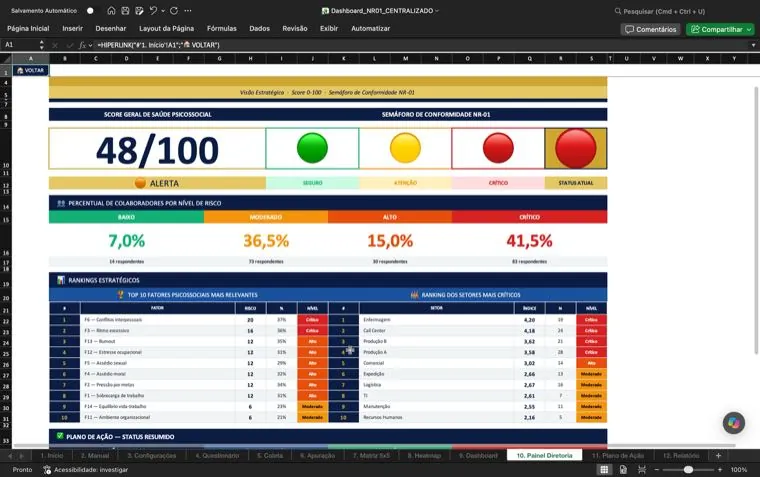Click the 41,5% critical percentage value
Screen dimensions: 760x477
529,240
